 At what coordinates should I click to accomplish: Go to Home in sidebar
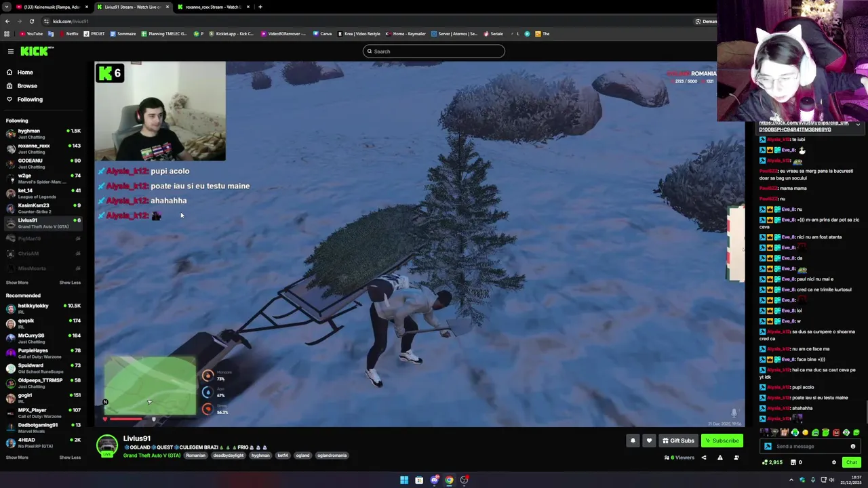coord(25,72)
